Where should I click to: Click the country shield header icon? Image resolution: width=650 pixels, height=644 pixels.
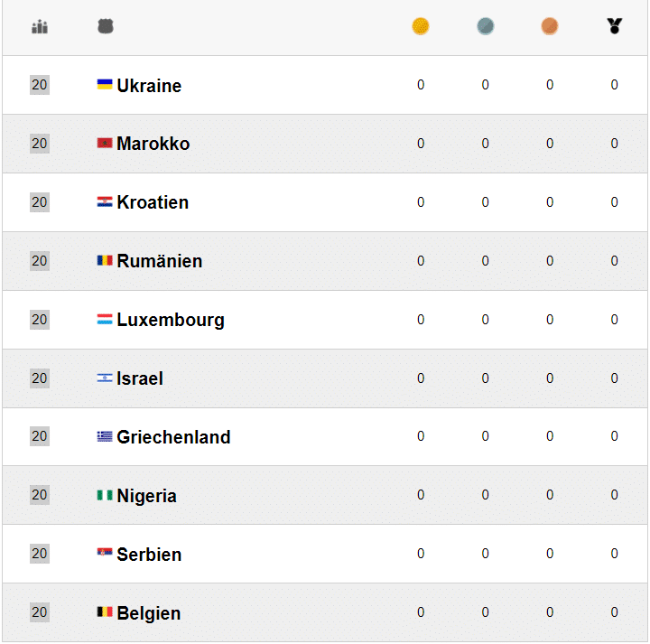pos(106,27)
